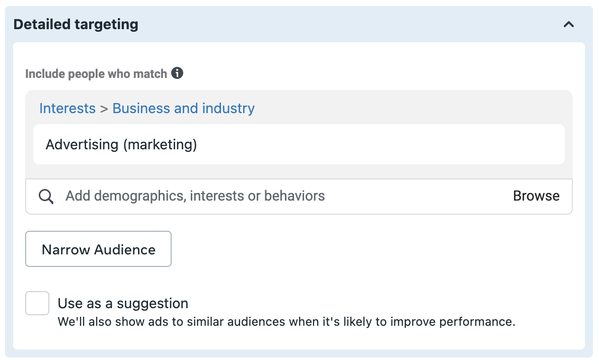Screen dimensions: 599x364
Task: Open the Business and industry breadcrumb link
Action: point(183,109)
